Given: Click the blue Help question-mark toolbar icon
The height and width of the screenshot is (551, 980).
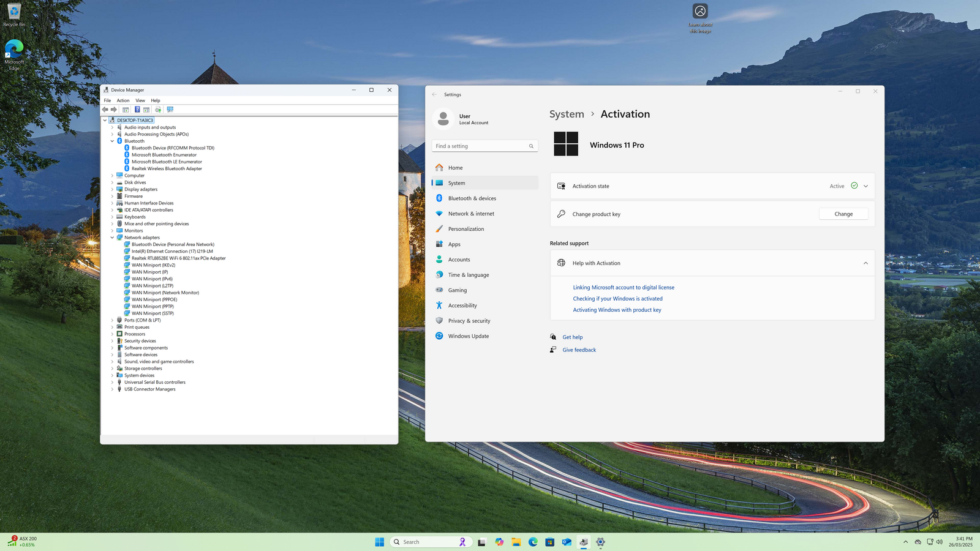Looking at the screenshot, I should tap(137, 110).
